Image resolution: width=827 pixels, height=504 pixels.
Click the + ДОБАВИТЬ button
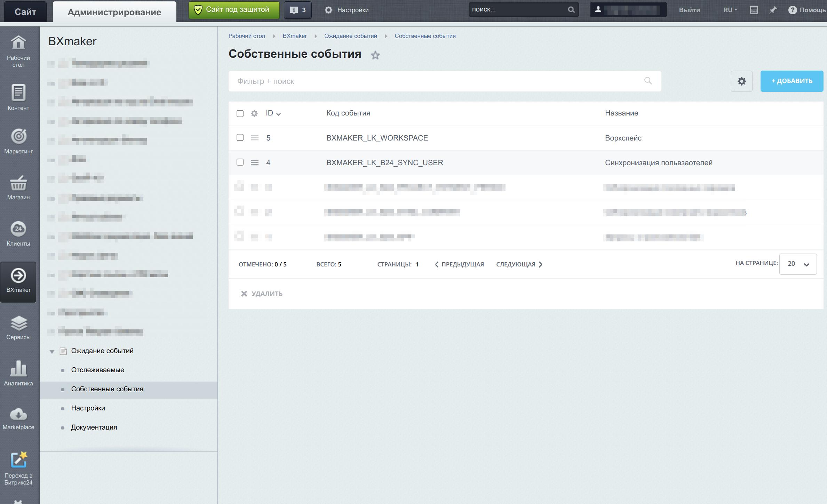point(792,81)
